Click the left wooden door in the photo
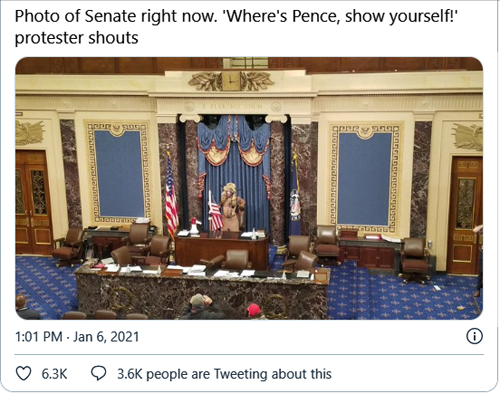Image resolution: width=500 pixels, height=394 pixels. [33, 202]
